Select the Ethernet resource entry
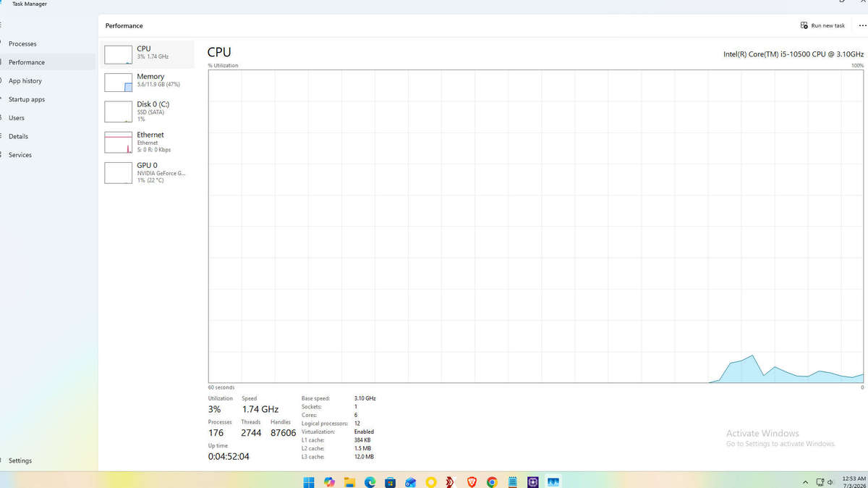The image size is (868, 488). [x=148, y=142]
